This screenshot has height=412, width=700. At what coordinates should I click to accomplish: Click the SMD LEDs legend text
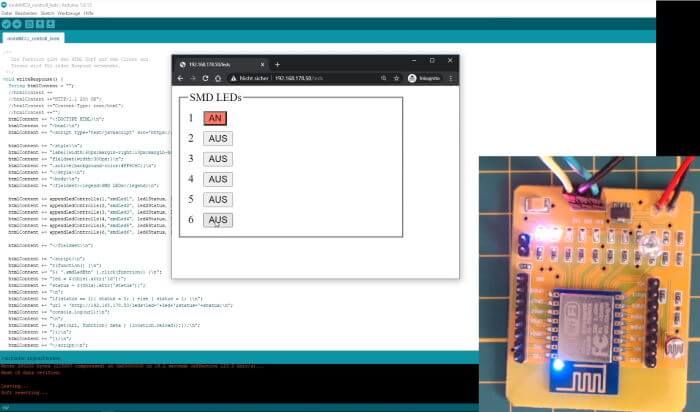(215, 97)
